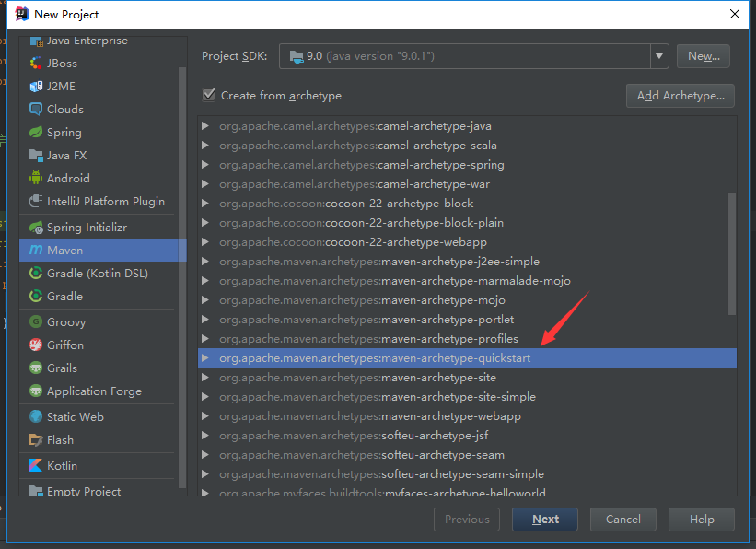Select cocoon-22-archetype-webapp row

tap(467, 241)
